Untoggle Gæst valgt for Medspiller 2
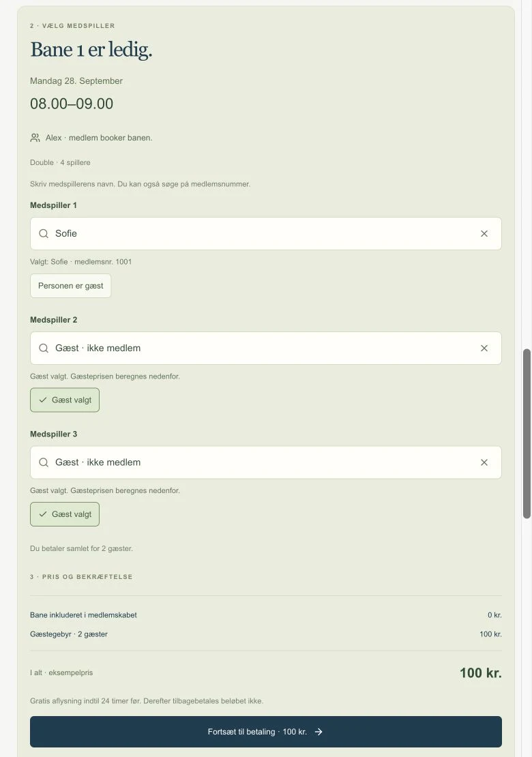 pyautogui.click(x=65, y=400)
